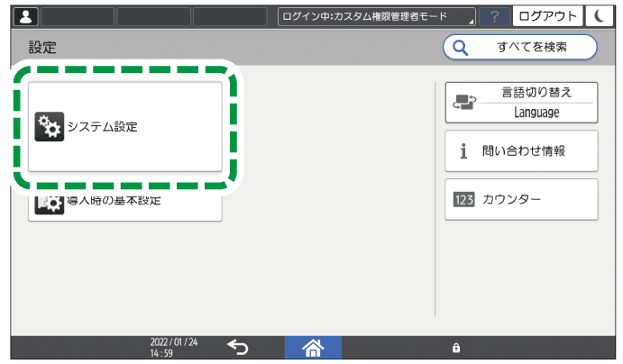This screenshot has height=364, width=623.
Task: Click the language switch screens icon
Action: tap(464, 102)
